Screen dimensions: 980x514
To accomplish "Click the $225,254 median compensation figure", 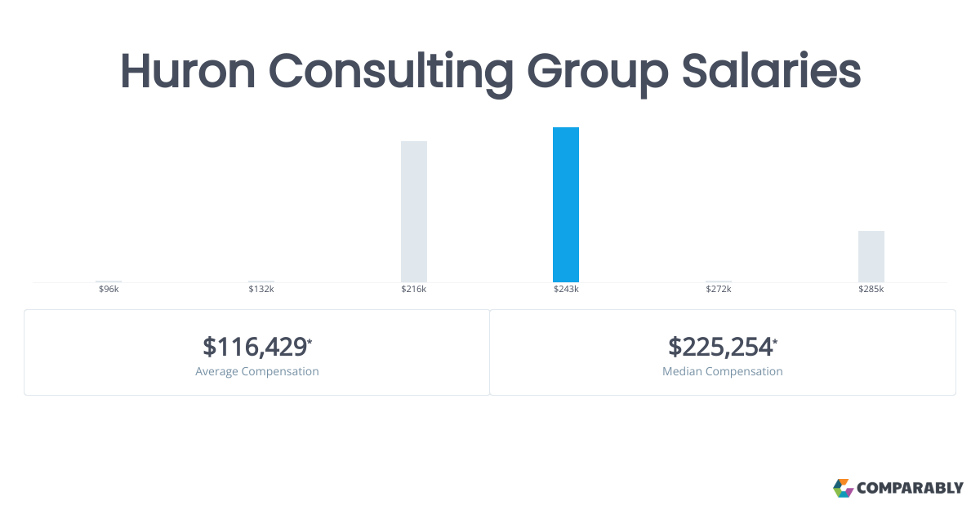I will pos(719,347).
